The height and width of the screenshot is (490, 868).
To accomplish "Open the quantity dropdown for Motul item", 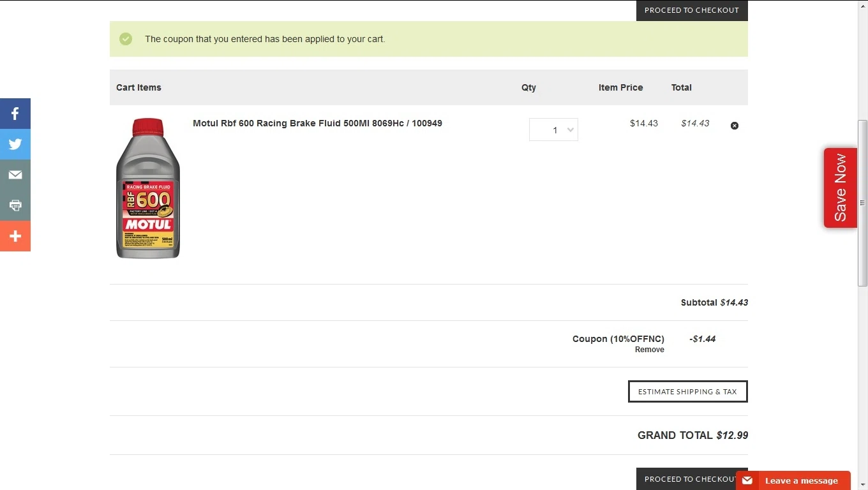I will tap(553, 130).
